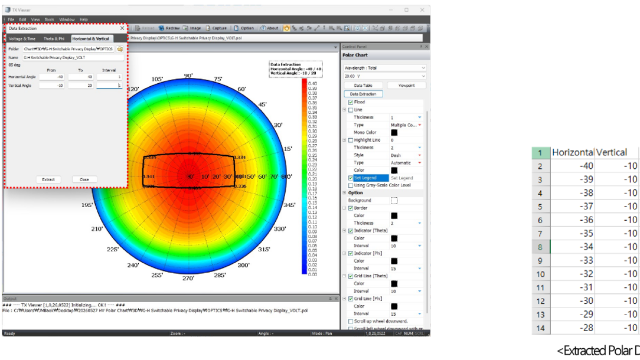Toggle the Border checkbox
The height and width of the screenshot is (360, 640).
tap(351, 208)
